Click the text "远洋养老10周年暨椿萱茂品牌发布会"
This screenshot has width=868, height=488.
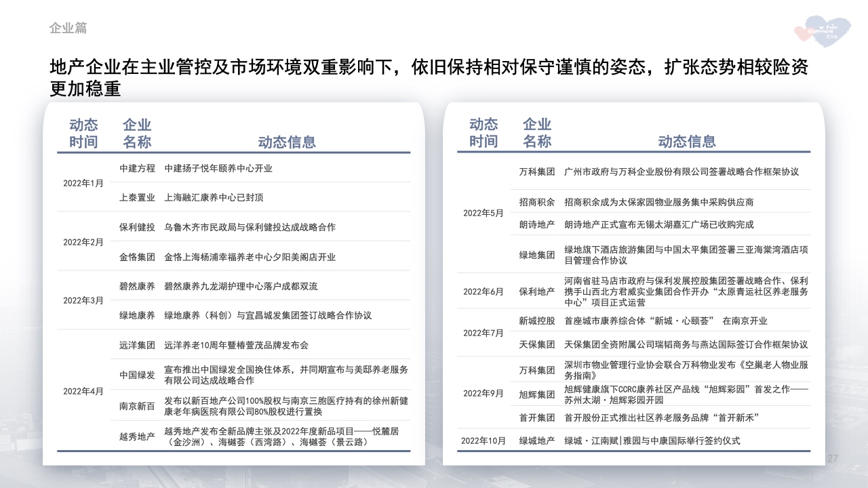click(236, 345)
